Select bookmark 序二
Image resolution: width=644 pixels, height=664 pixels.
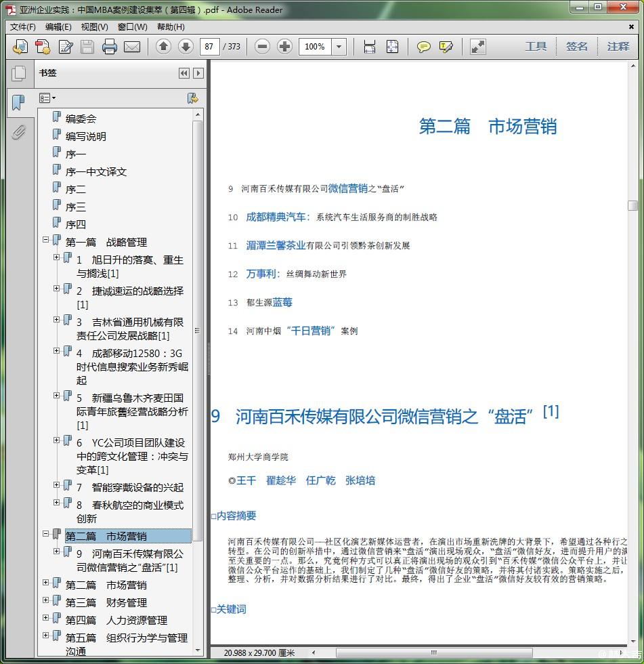click(x=76, y=189)
